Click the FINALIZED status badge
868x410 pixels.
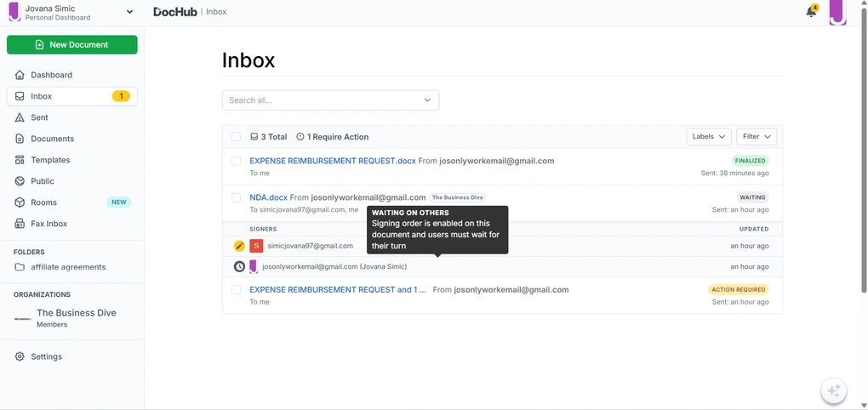[750, 161]
